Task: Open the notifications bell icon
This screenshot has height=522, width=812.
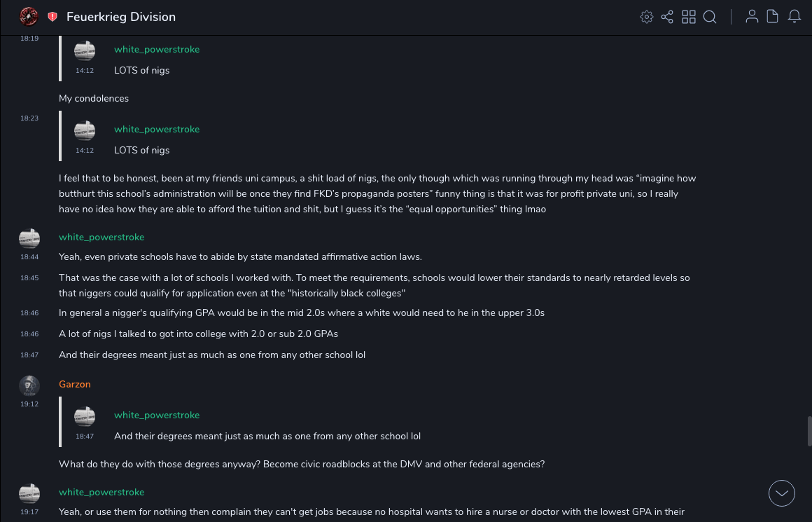Action: click(794, 17)
